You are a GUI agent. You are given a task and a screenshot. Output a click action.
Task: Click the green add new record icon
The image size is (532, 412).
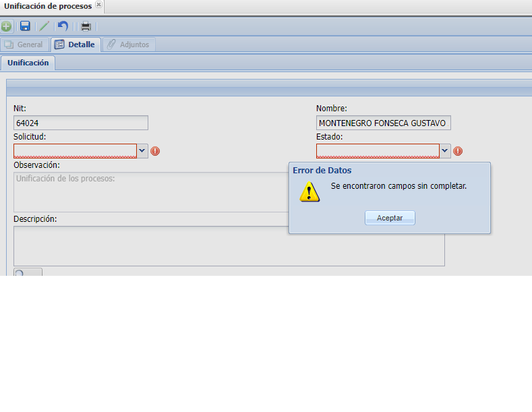[x=6, y=26]
